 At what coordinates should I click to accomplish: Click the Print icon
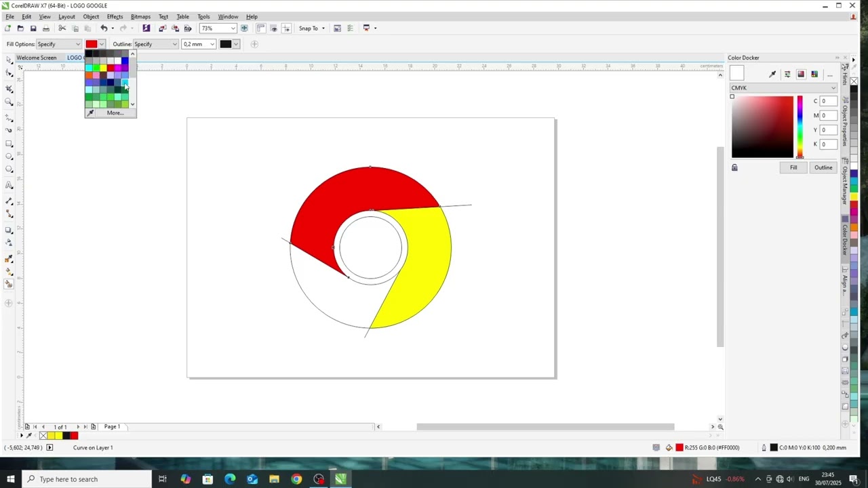(x=46, y=28)
